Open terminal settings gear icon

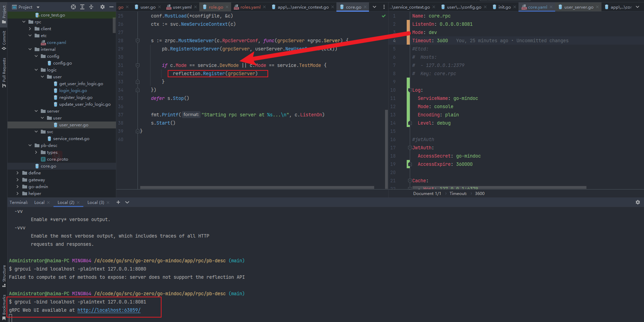point(637,202)
